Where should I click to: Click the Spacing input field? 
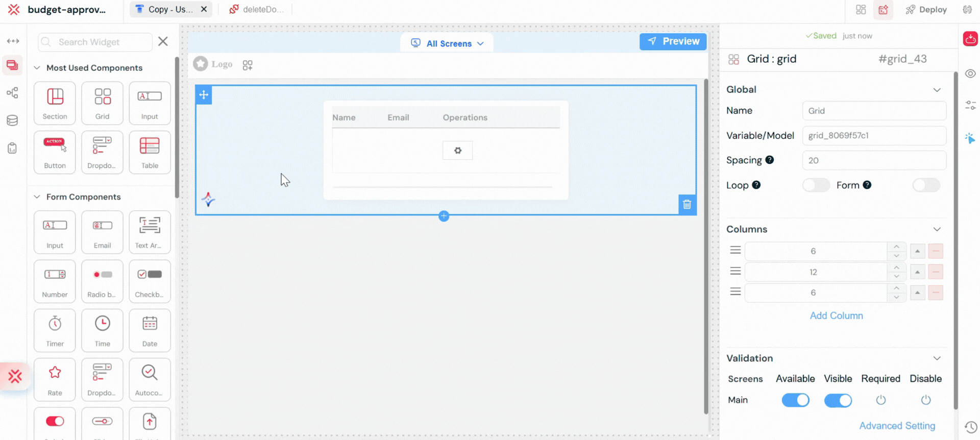click(874, 160)
